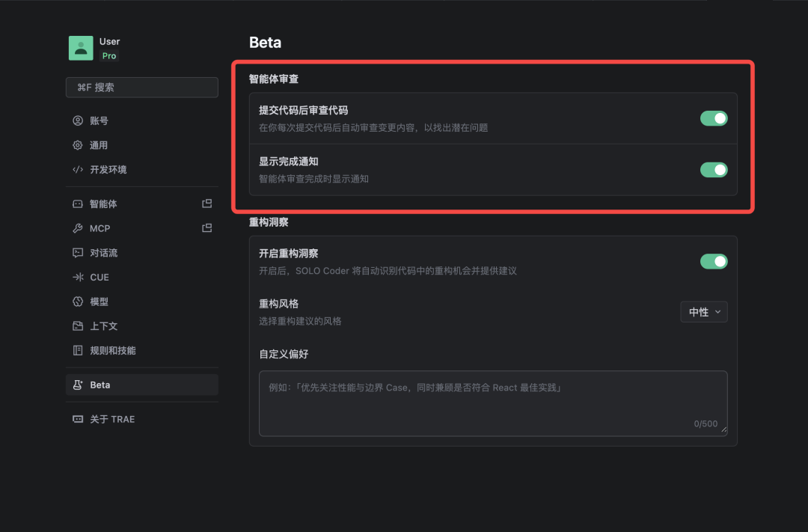Select the CUE sidebar icon
The height and width of the screenshot is (532, 808).
(78, 278)
